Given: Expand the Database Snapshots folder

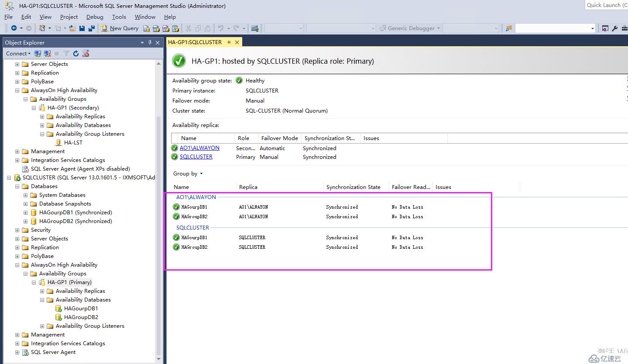Looking at the screenshot, I should [x=26, y=204].
